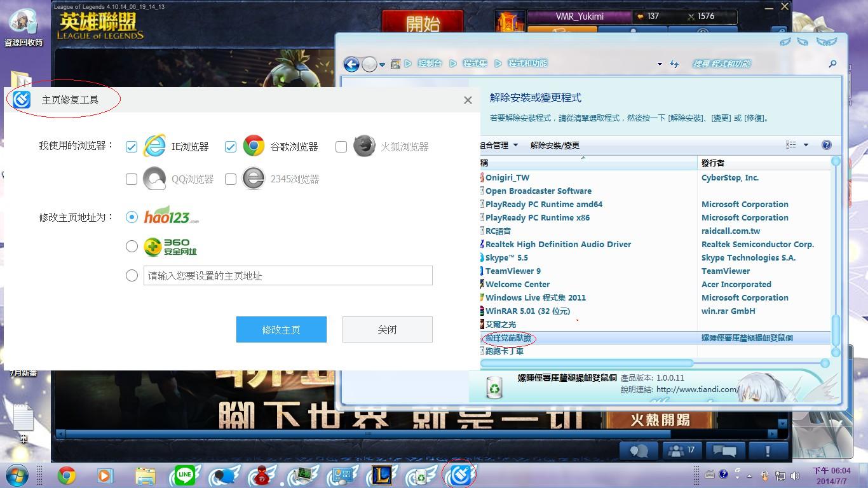Open League of Legends taskbar icon

click(x=382, y=475)
